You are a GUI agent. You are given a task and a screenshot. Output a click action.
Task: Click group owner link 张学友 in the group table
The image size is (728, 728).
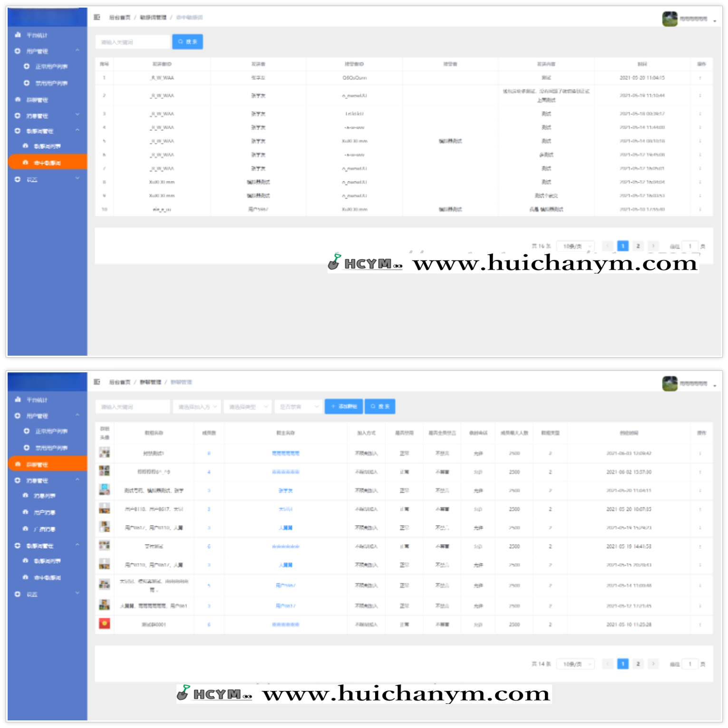click(x=285, y=491)
